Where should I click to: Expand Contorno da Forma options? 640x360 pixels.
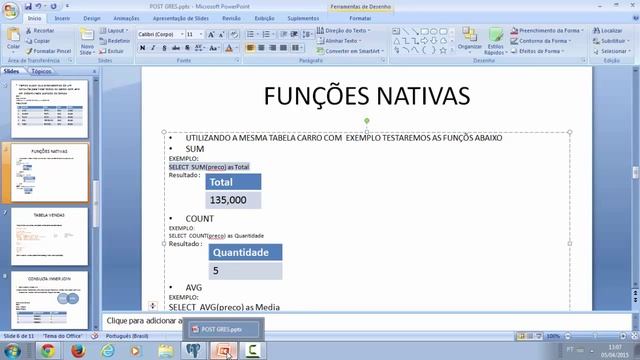click(x=541, y=41)
